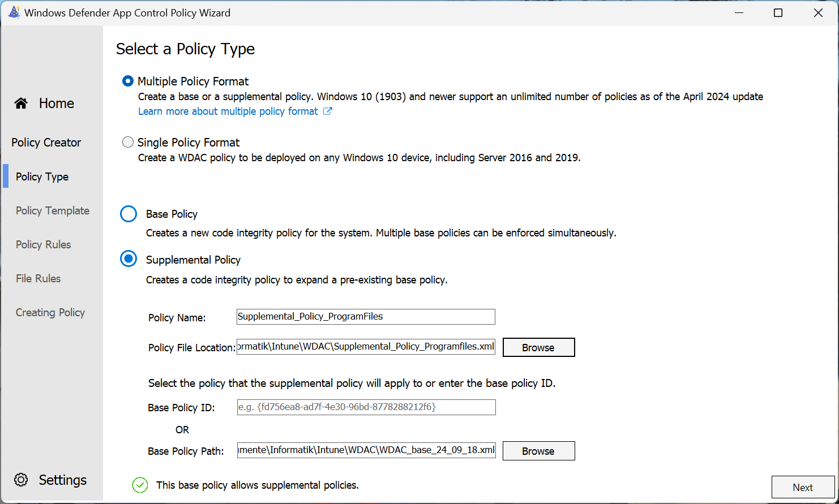
Task: Select Multiple Policy Format radio button
Action: (128, 81)
